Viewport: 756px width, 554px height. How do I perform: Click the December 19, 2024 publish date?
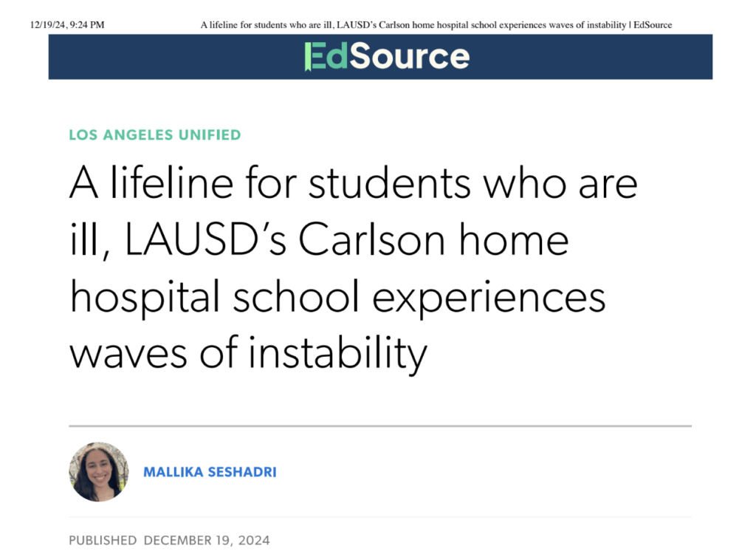pyautogui.click(x=207, y=541)
